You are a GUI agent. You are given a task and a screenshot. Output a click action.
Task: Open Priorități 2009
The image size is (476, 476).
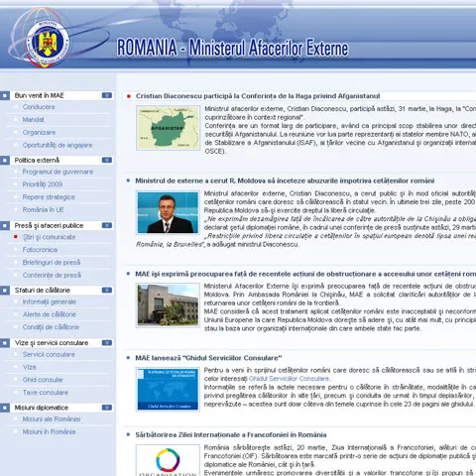[43, 184]
